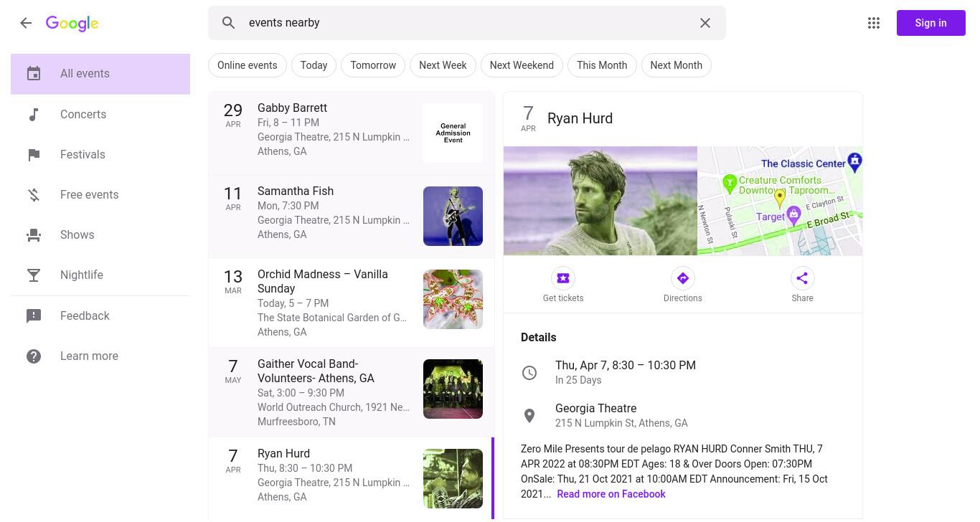Click 'Thu, Apr 7, 8:30 – 10:30 PM' text

click(x=626, y=365)
